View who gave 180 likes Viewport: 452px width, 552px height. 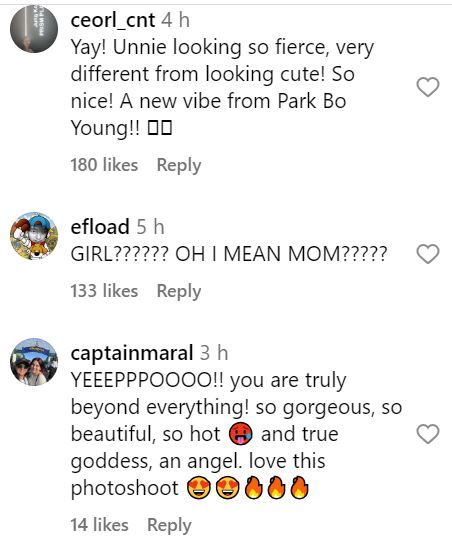click(x=104, y=165)
